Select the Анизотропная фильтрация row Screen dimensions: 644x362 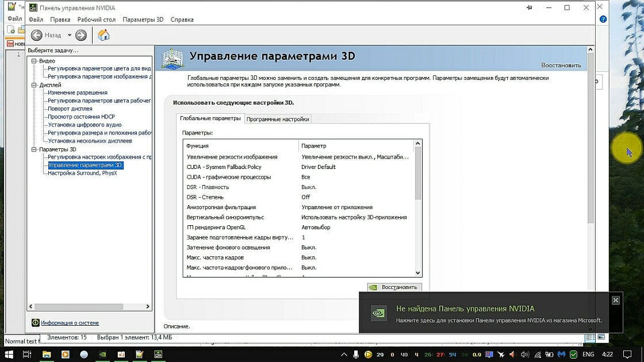pos(299,207)
